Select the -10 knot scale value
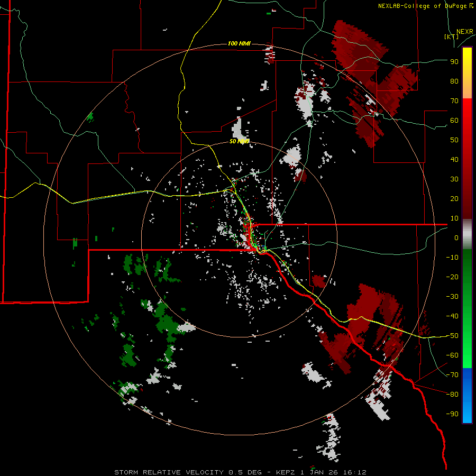The height and width of the screenshot is (476, 476). tap(452, 258)
